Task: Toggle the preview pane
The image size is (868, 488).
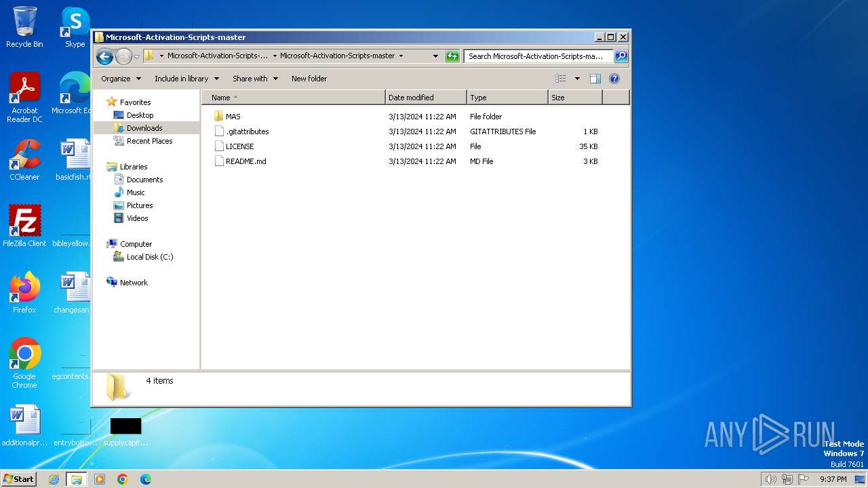Action: [x=595, y=79]
